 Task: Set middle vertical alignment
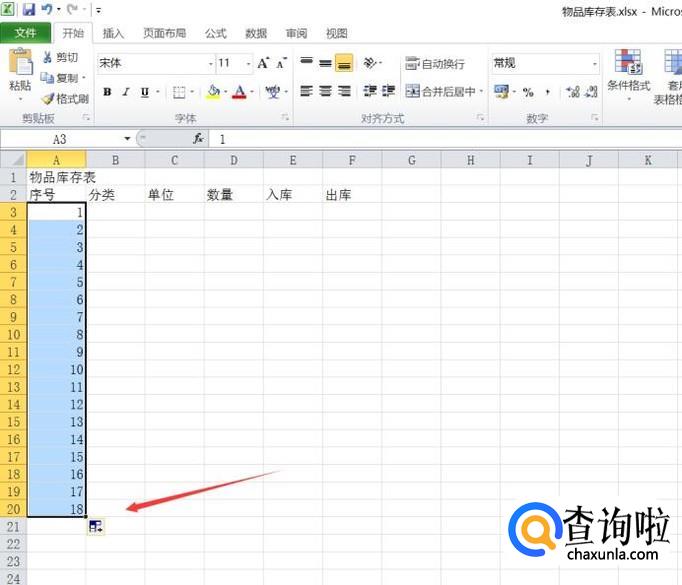[x=325, y=63]
